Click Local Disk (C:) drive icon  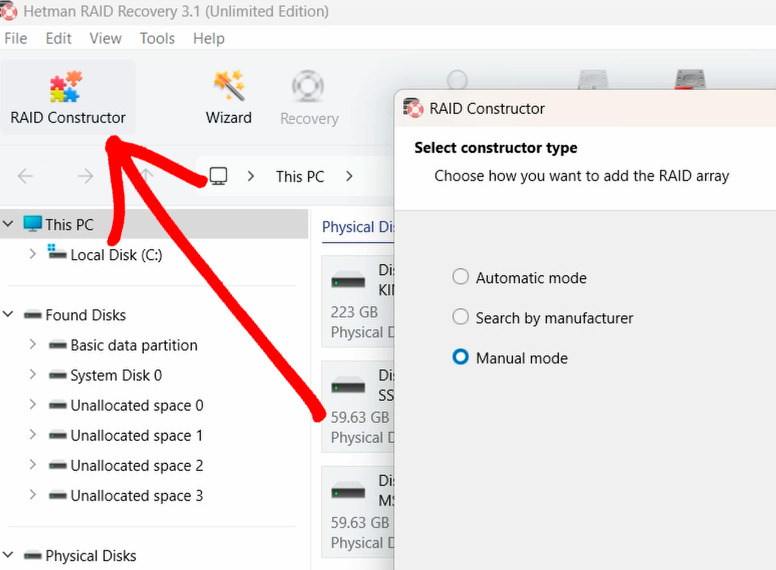[57, 252]
